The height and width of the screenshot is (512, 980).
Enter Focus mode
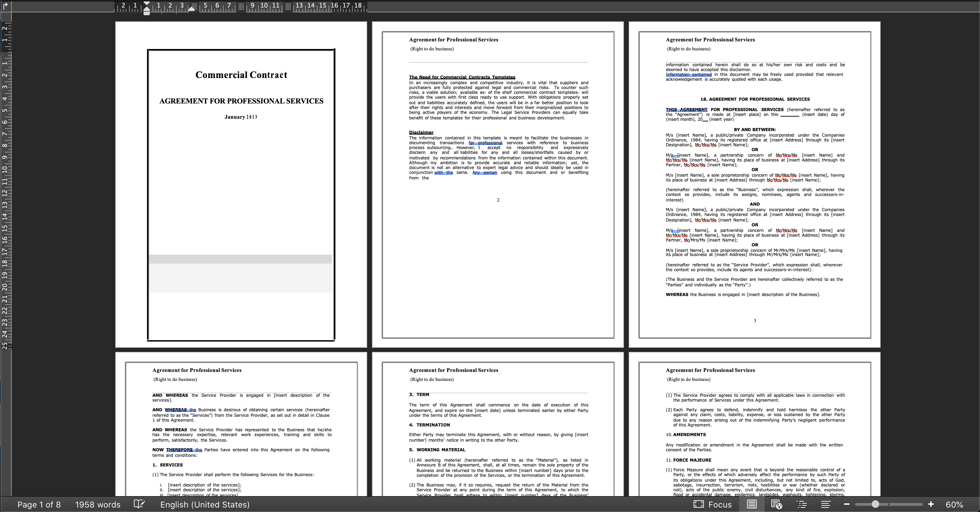[712, 504]
